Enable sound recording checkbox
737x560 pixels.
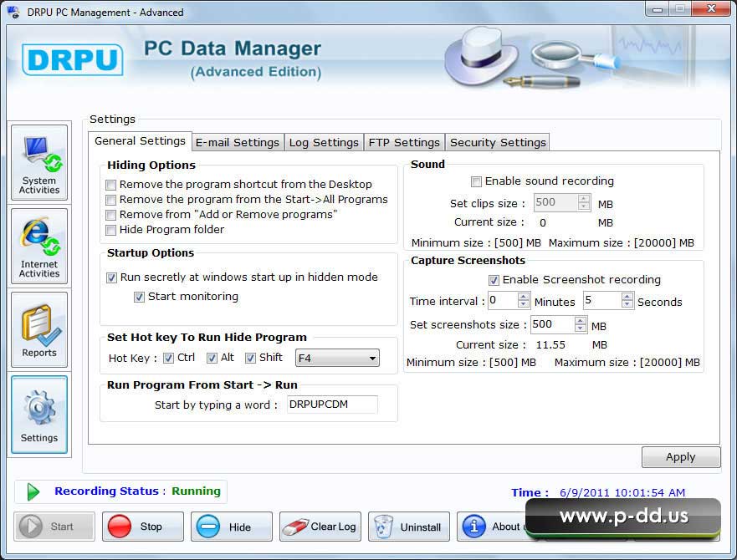[476, 181]
